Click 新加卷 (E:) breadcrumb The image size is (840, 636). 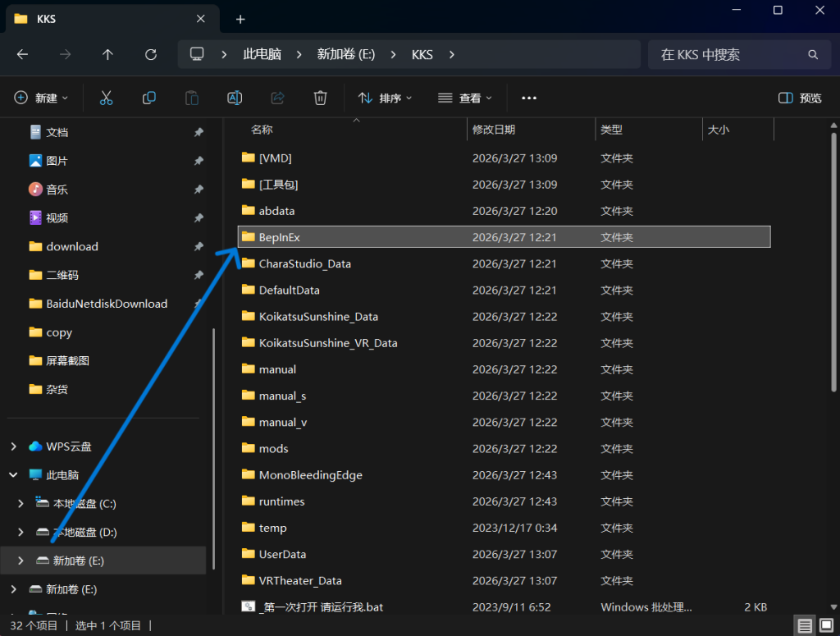click(x=346, y=54)
